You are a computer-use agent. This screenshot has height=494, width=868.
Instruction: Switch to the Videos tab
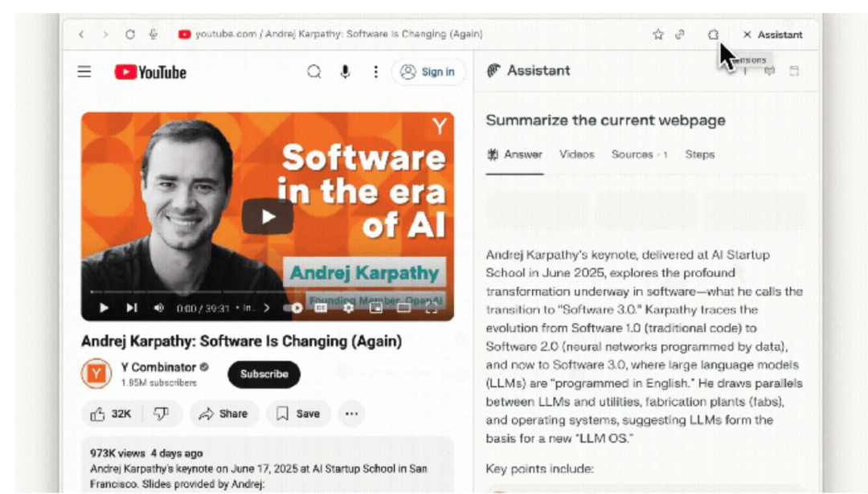click(x=577, y=155)
